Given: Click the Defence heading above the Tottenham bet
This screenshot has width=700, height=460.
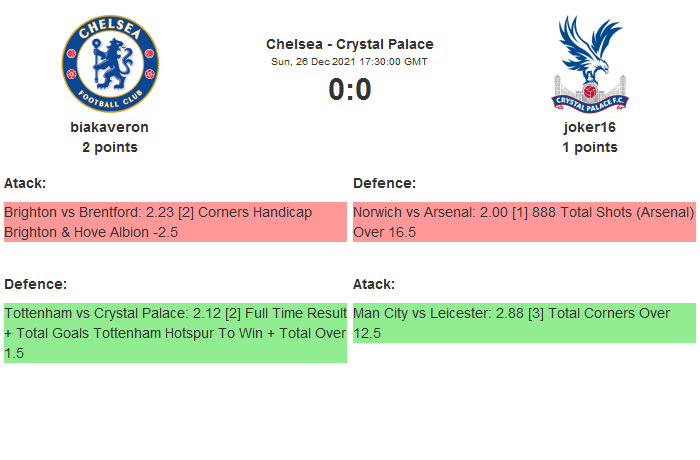Looking at the screenshot, I should click(x=35, y=284).
